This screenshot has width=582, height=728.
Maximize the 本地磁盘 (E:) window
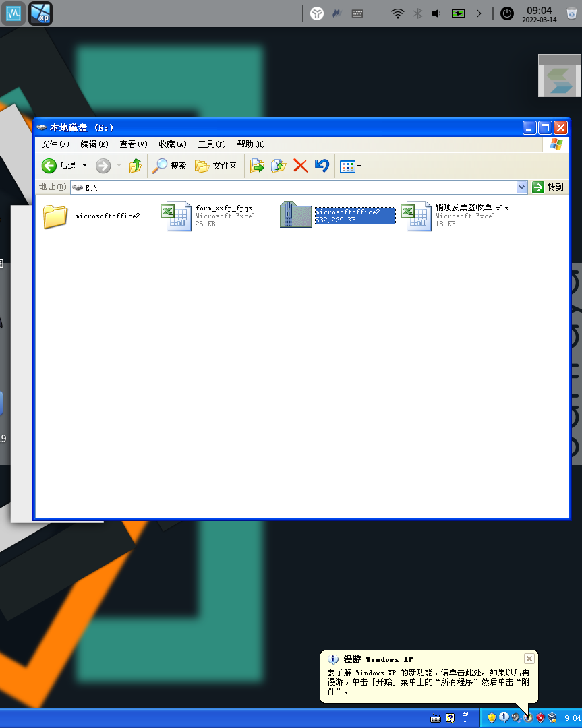[546, 127]
